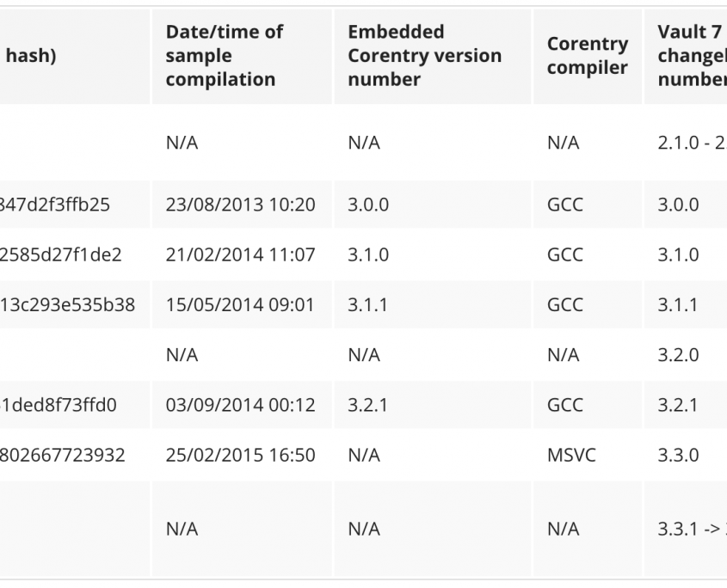Click the compilation time 15/05/2014 09:01

pyautogui.click(x=240, y=304)
